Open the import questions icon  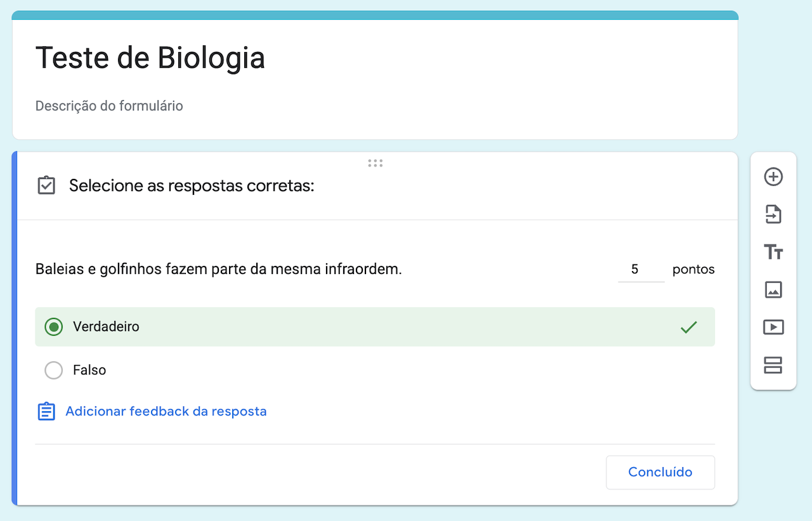[773, 214]
